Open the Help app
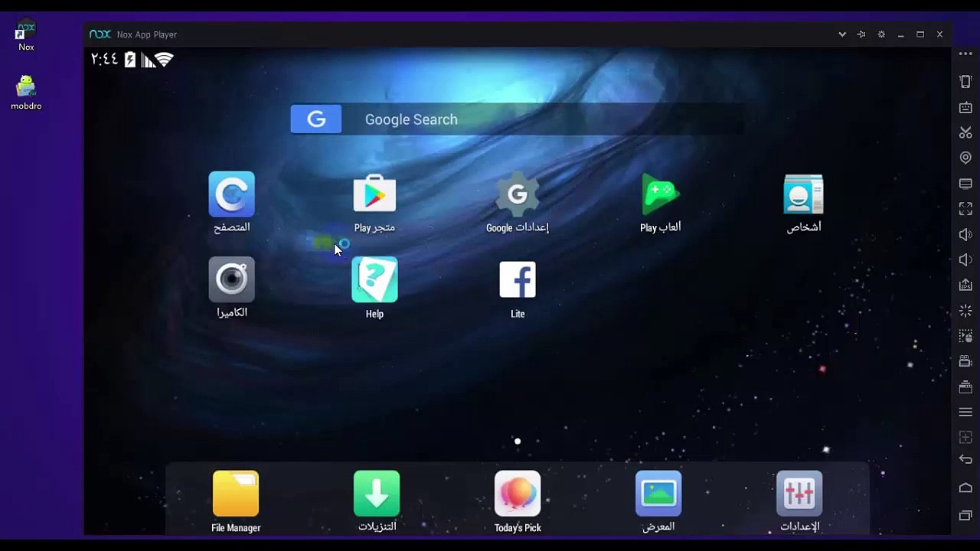 coord(374,279)
